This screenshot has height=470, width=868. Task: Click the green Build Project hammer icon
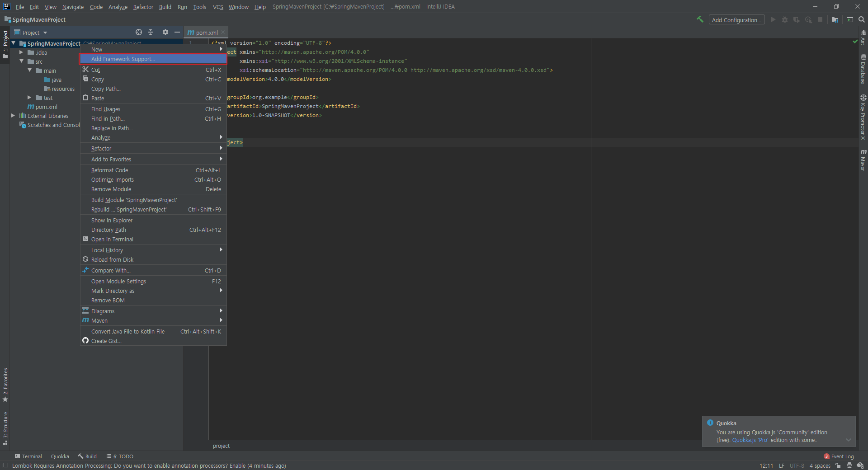(x=700, y=19)
